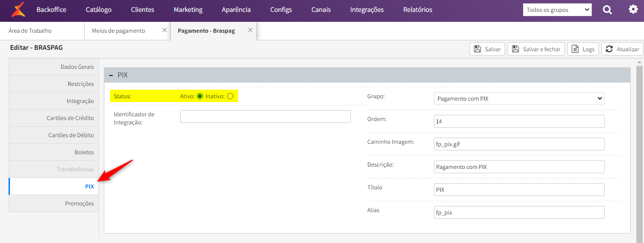Click the document icon on Logs
Viewport: 644px width, 243px height.
(575, 49)
